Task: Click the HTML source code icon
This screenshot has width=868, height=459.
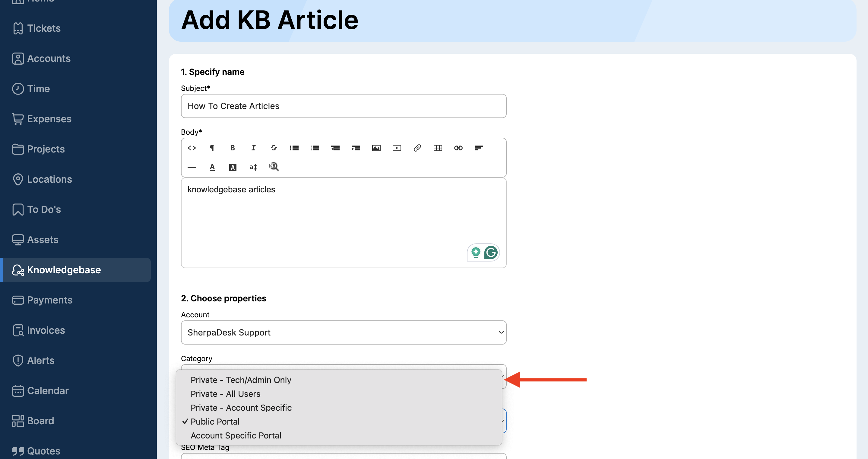Action: click(192, 148)
